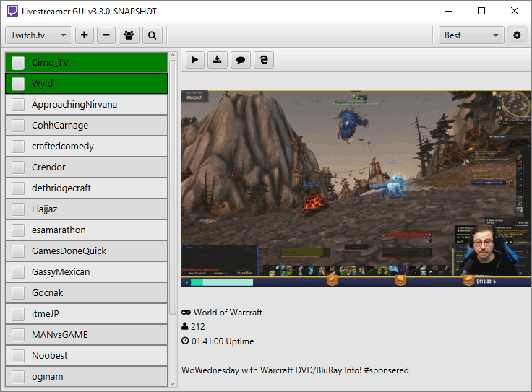
Task: Click the add channel plus button
Action: click(85, 35)
